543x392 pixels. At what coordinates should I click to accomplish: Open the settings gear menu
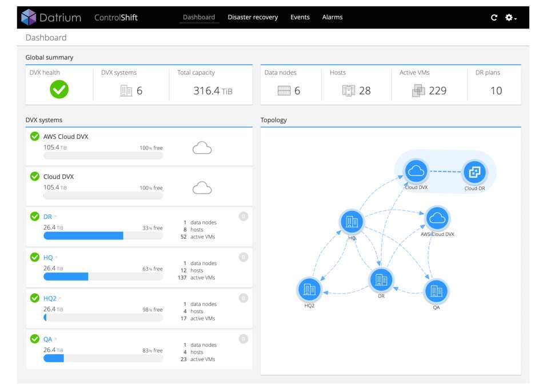click(510, 17)
